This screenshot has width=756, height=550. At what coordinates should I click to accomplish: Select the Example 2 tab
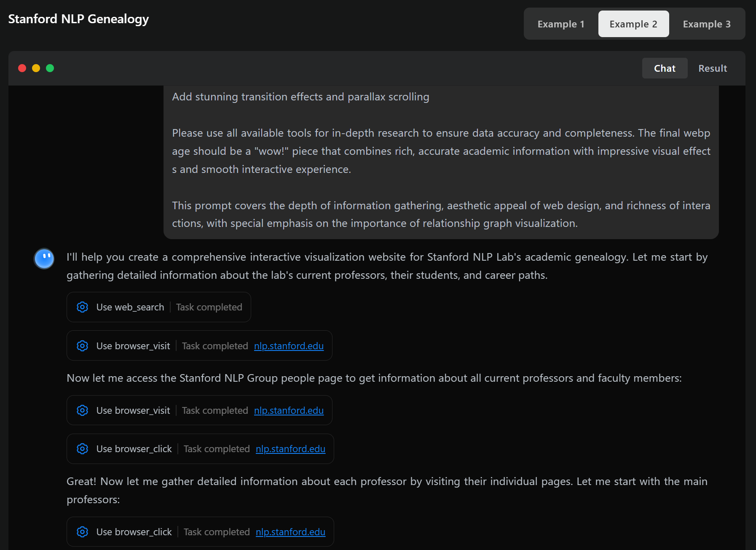click(x=633, y=24)
